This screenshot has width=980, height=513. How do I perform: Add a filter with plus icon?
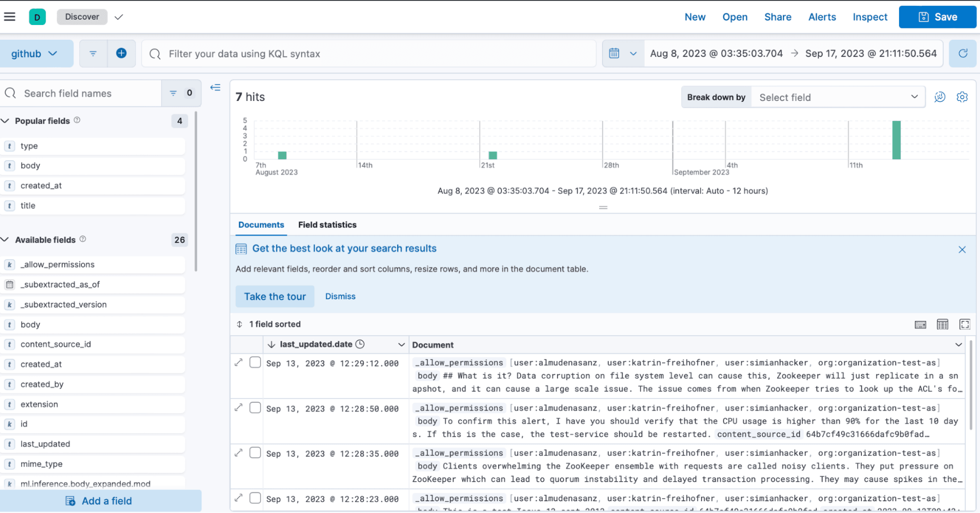121,53
